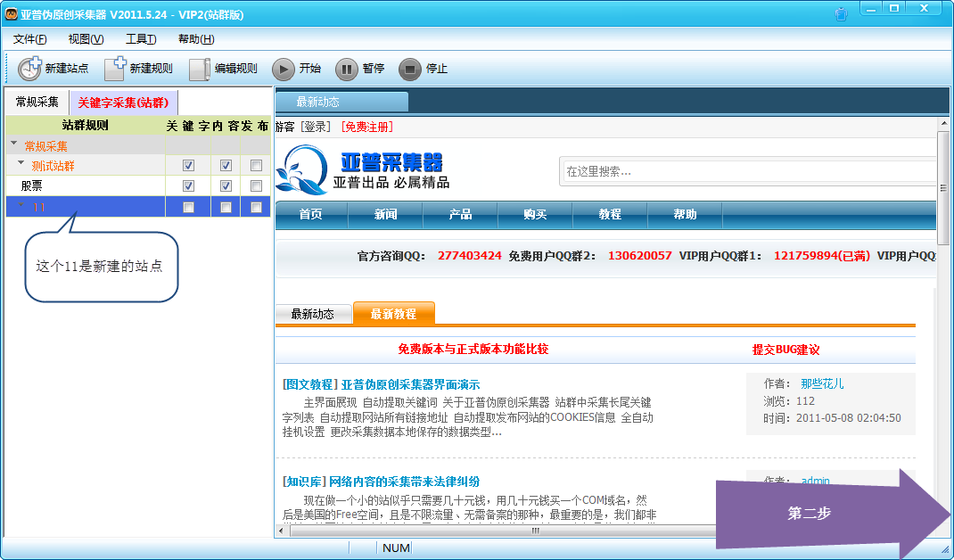Open the 新闻 nav item

click(386, 214)
